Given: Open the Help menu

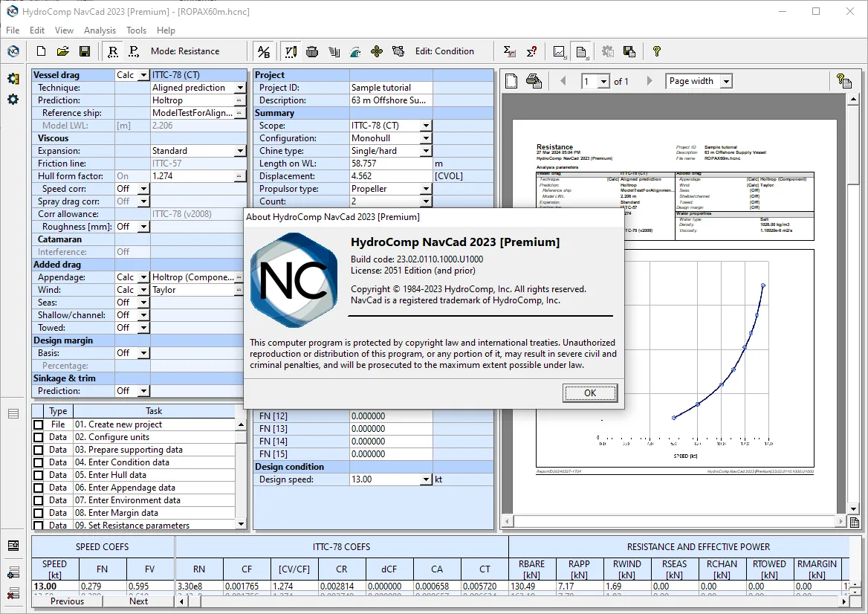Looking at the screenshot, I should tap(166, 30).
